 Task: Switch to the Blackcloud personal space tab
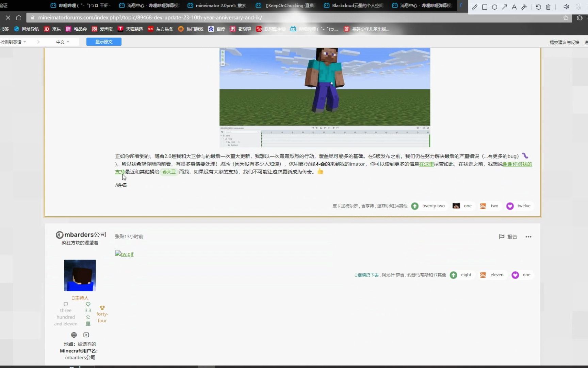354,5
